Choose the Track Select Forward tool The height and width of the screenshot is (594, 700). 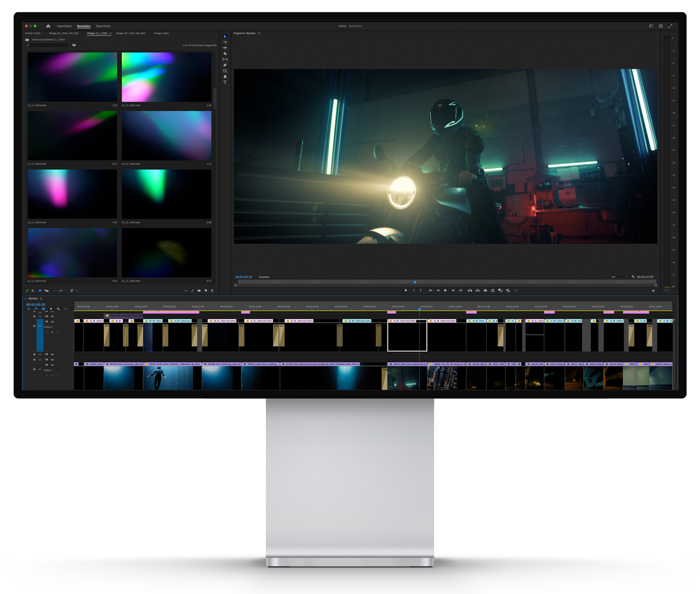[225, 42]
